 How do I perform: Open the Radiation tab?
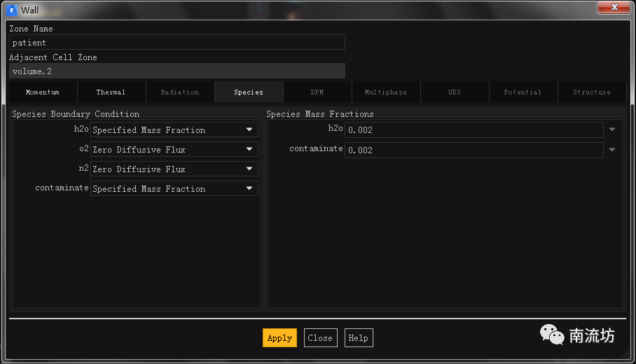coord(180,92)
